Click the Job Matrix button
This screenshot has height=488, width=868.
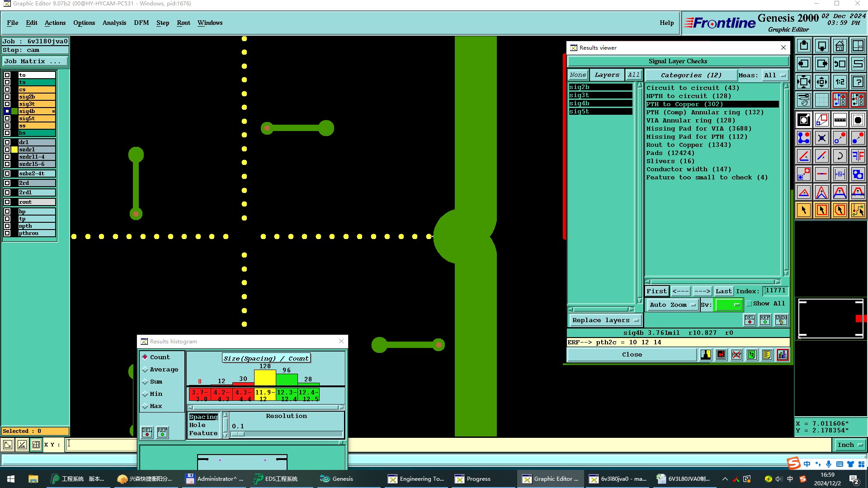[x=35, y=61]
